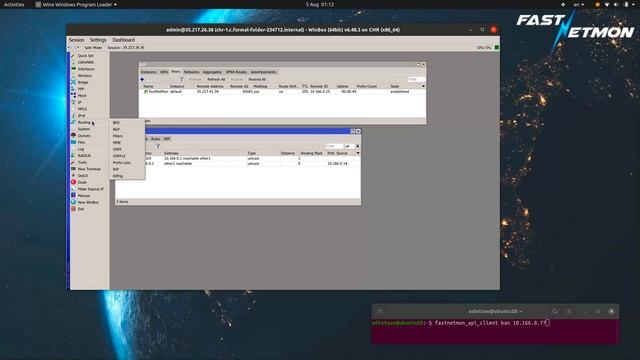Sort peers by Remote Address column header
640x360 pixels.
pos(210,86)
